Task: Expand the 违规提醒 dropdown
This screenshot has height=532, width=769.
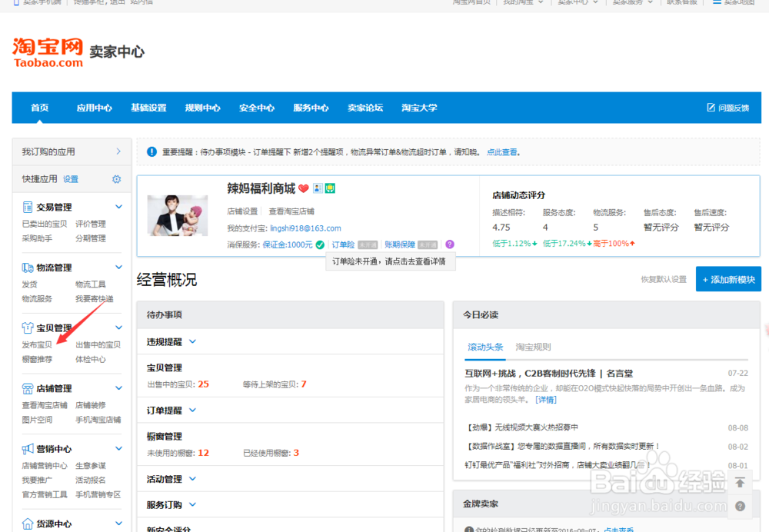Action: [x=193, y=341]
